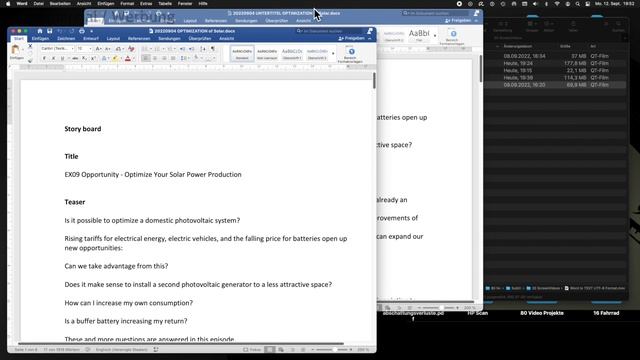Click the Home icon in Word title bar

tap(40, 31)
